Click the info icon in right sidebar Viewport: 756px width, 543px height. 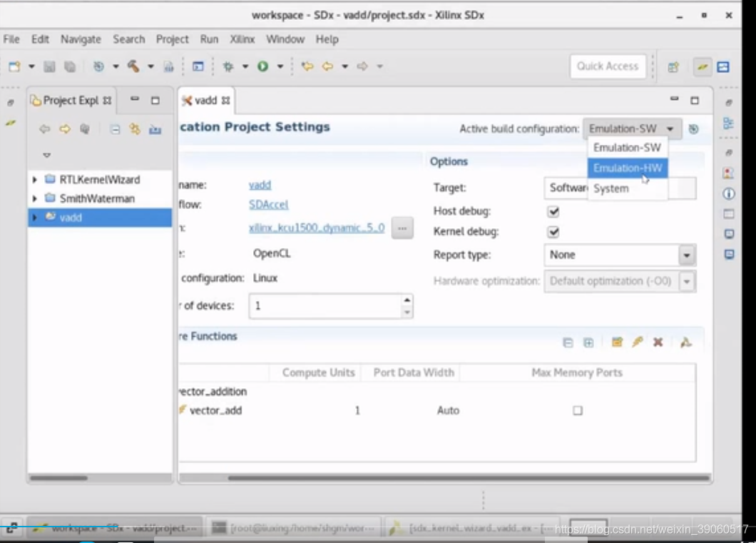(x=728, y=194)
